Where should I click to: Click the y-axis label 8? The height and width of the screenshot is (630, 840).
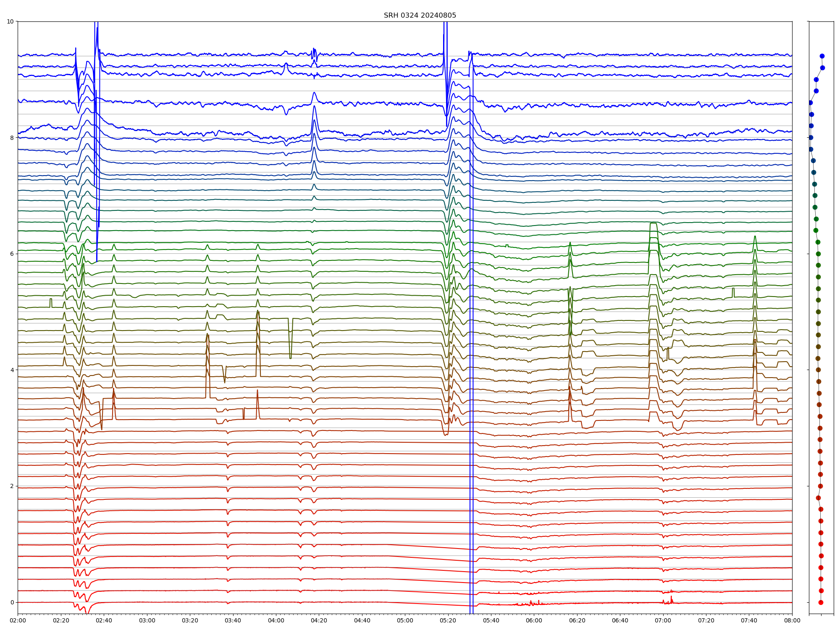click(x=12, y=138)
